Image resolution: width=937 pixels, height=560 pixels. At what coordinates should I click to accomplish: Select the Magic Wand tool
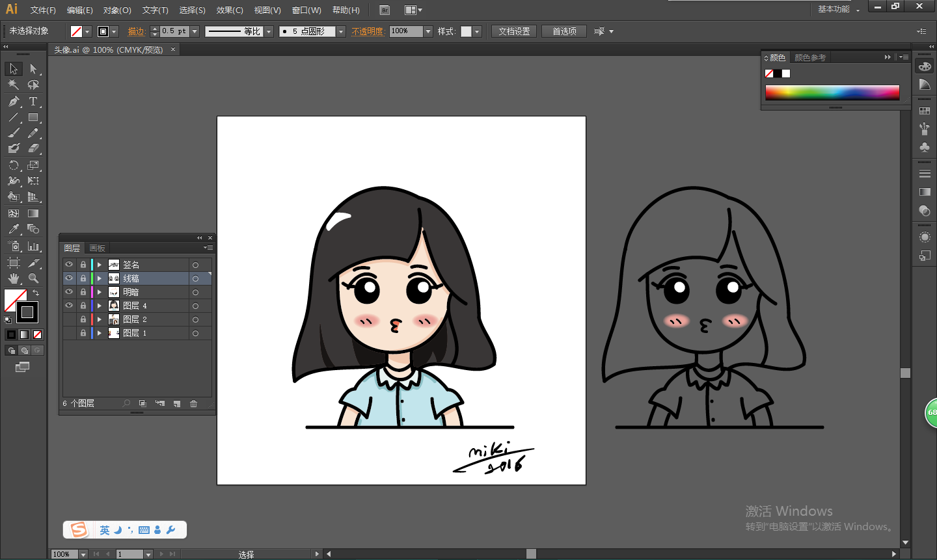(x=14, y=85)
